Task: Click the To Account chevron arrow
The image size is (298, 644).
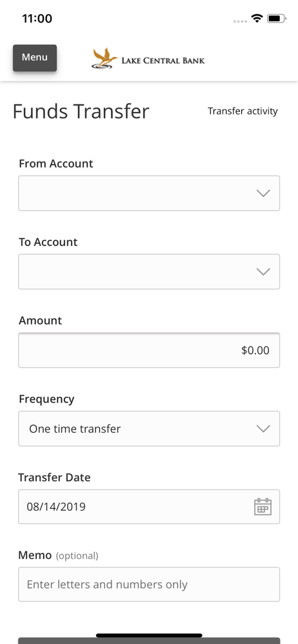Action: pos(263,272)
